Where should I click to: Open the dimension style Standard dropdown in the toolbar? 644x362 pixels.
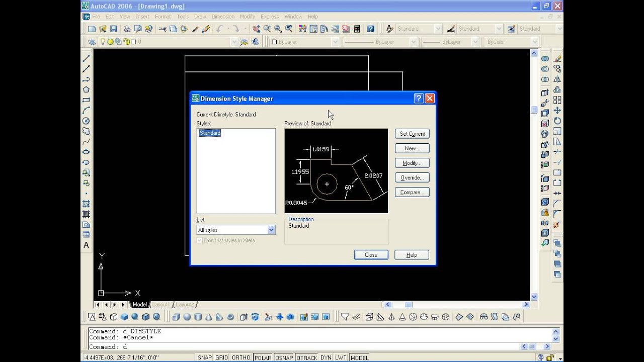coord(499,29)
